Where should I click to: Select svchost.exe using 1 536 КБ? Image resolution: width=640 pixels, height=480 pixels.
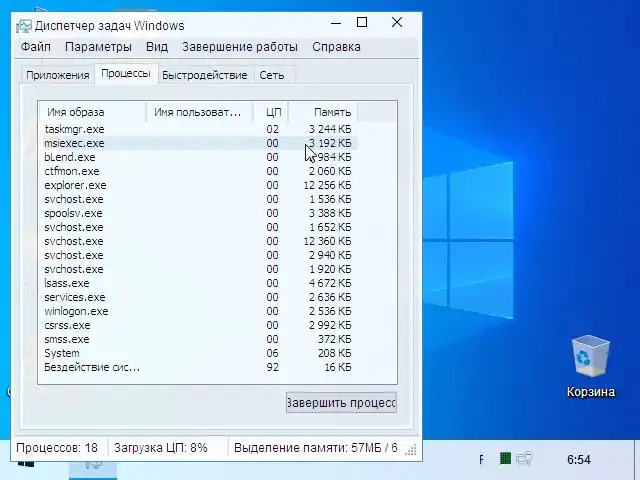pyautogui.click(x=198, y=199)
